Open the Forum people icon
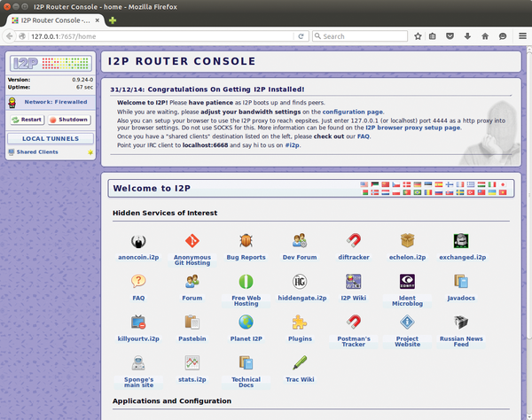The height and width of the screenshot is (420, 532). [x=192, y=282]
